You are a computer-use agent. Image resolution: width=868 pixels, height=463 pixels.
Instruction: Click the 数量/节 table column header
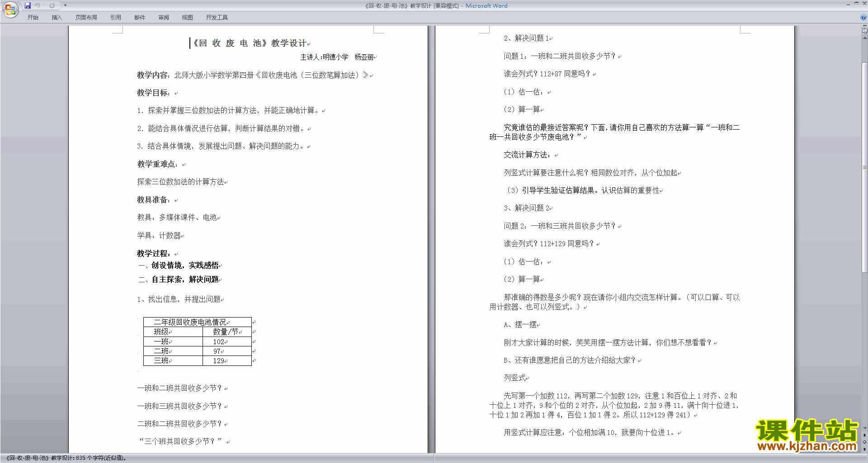click(226, 332)
